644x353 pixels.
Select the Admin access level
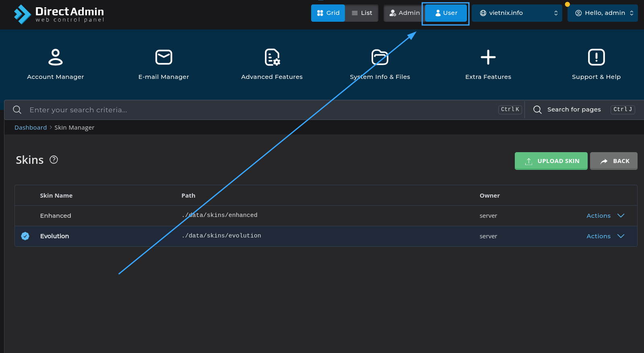coord(404,13)
